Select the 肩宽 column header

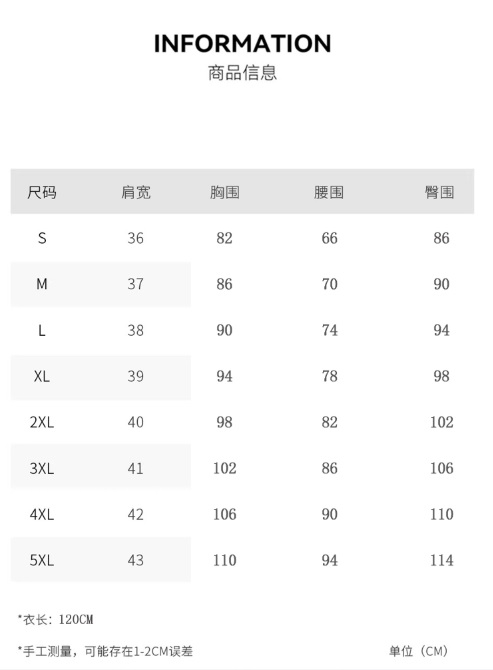(x=136, y=192)
